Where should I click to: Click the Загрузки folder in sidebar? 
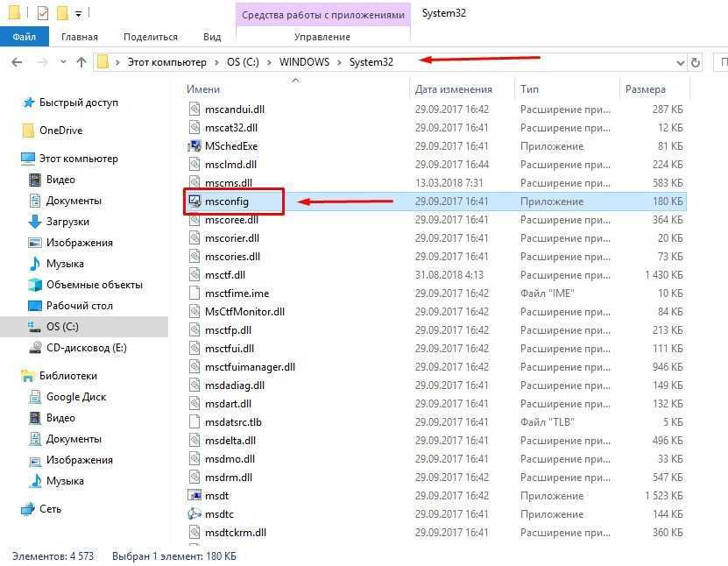[x=67, y=222]
